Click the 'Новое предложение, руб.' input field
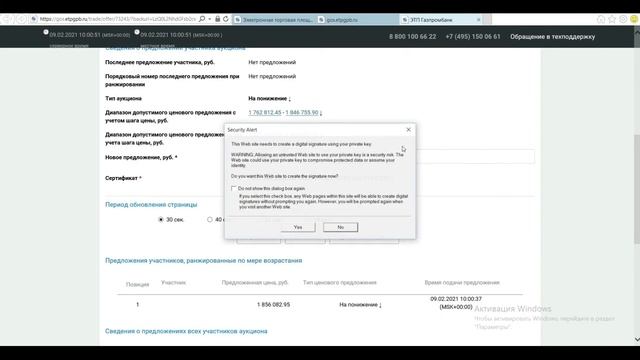 point(475,157)
